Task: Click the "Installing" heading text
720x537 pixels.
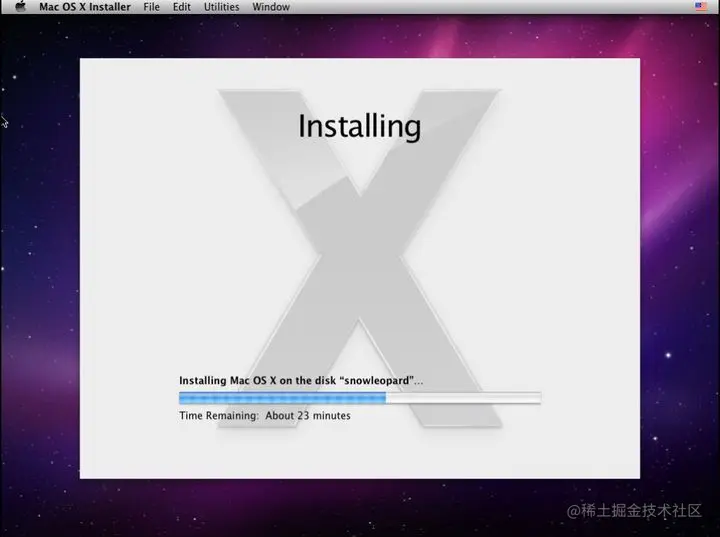Action: [360, 126]
